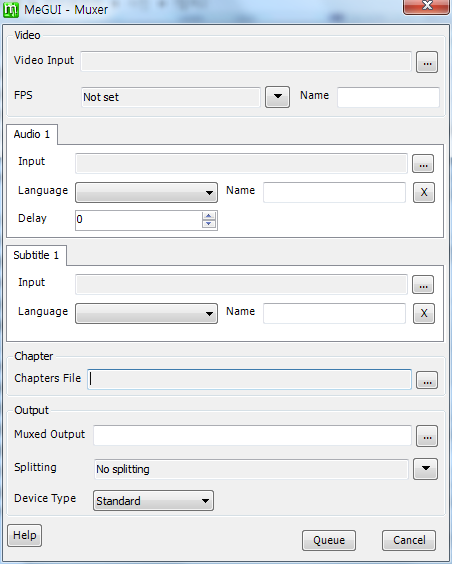The height and width of the screenshot is (564, 452).
Task: Focus the video Name text field
Action: [388, 97]
